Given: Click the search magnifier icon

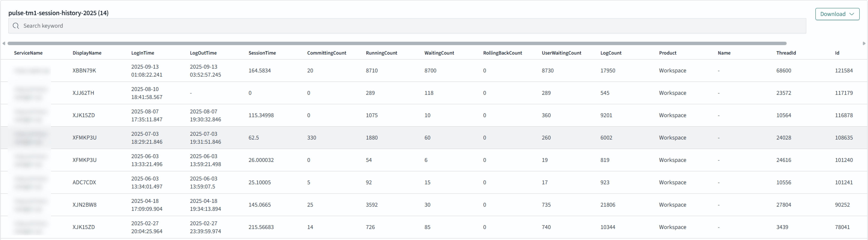Looking at the screenshot, I should [x=16, y=26].
